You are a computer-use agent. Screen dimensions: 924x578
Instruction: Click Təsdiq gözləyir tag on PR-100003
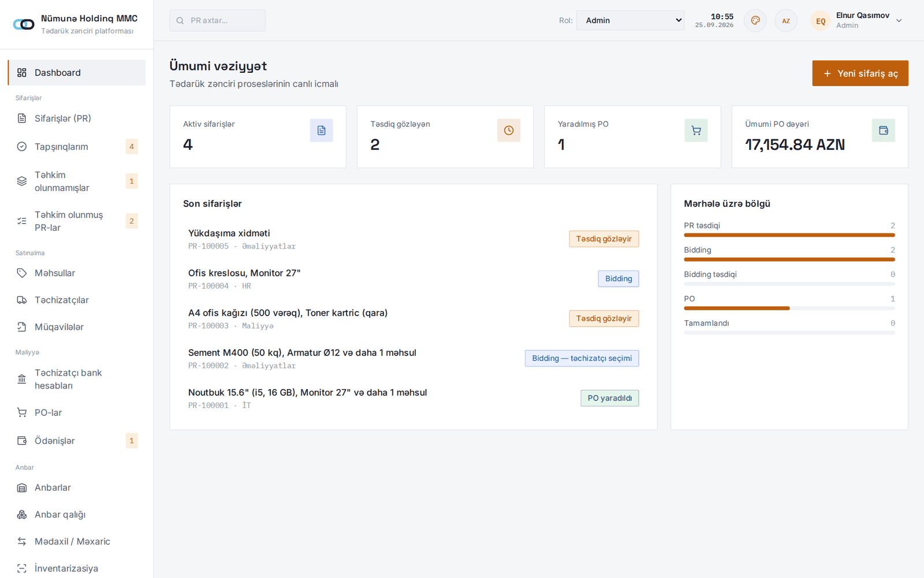(x=604, y=319)
